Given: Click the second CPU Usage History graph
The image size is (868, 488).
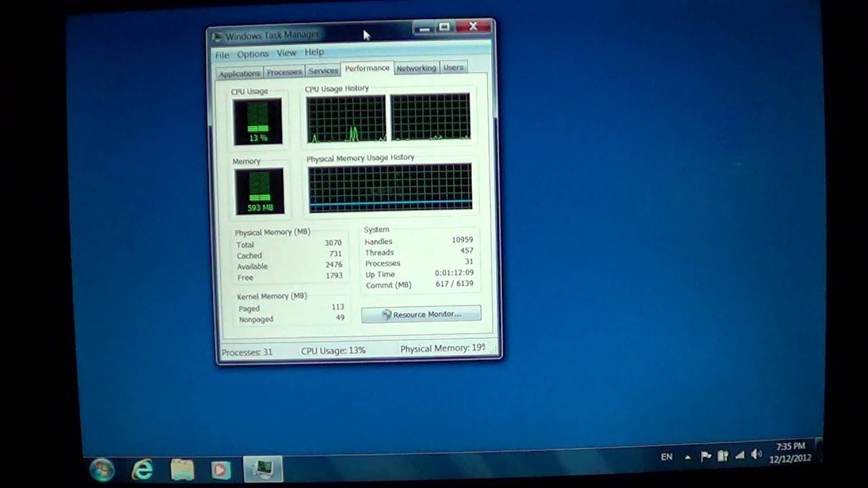Looking at the screenshot, I should [x=430, y=117].
